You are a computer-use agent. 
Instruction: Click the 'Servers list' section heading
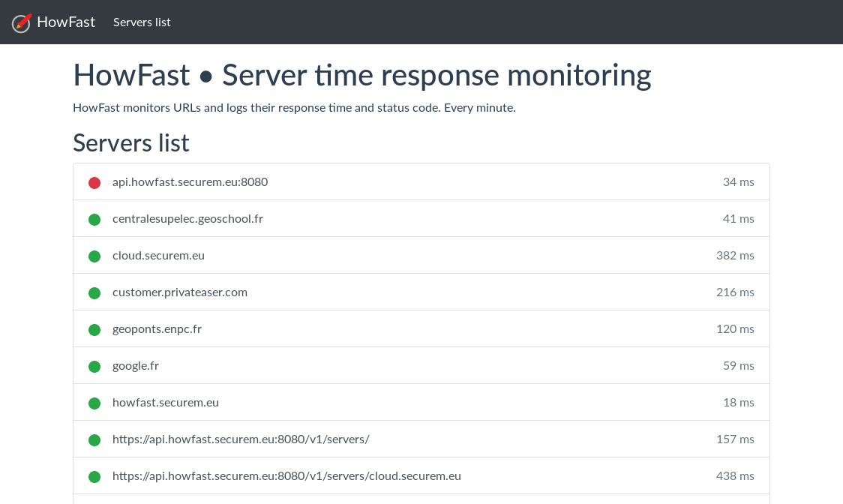point(131,143)
